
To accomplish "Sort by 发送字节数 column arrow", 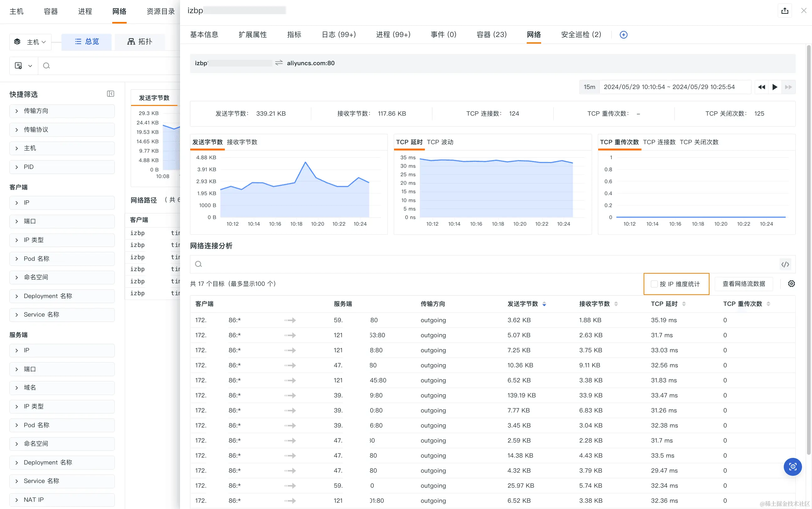I will pos(544,304).
